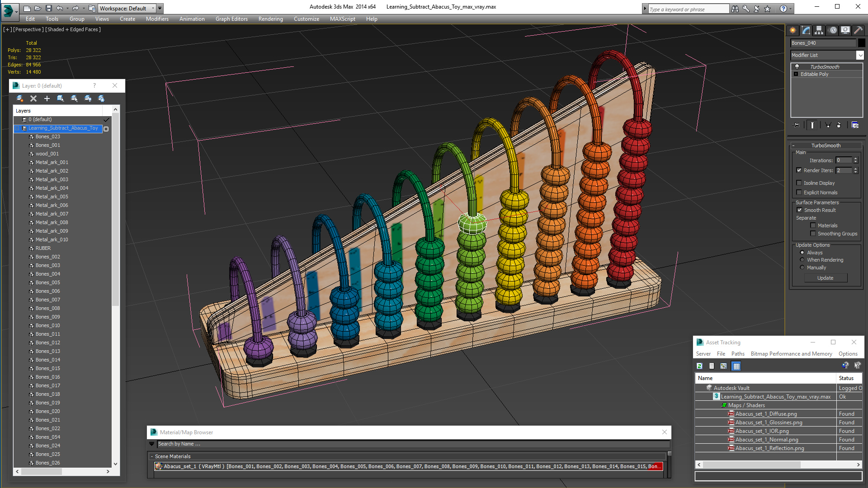Click Freeze/unfreeze all layers snowflake icon
This screenshot has width=868, height=488.
[101, 99]
